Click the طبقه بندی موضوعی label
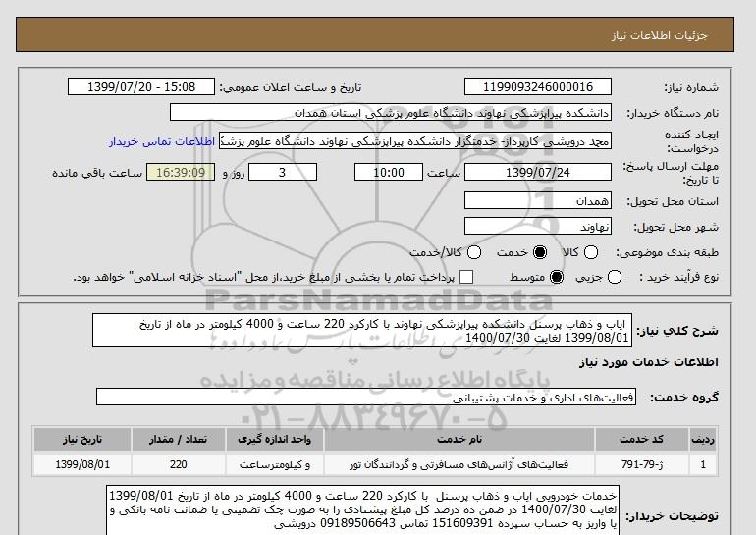The width and height of the screenshot is (756, 535). [668, 252]
